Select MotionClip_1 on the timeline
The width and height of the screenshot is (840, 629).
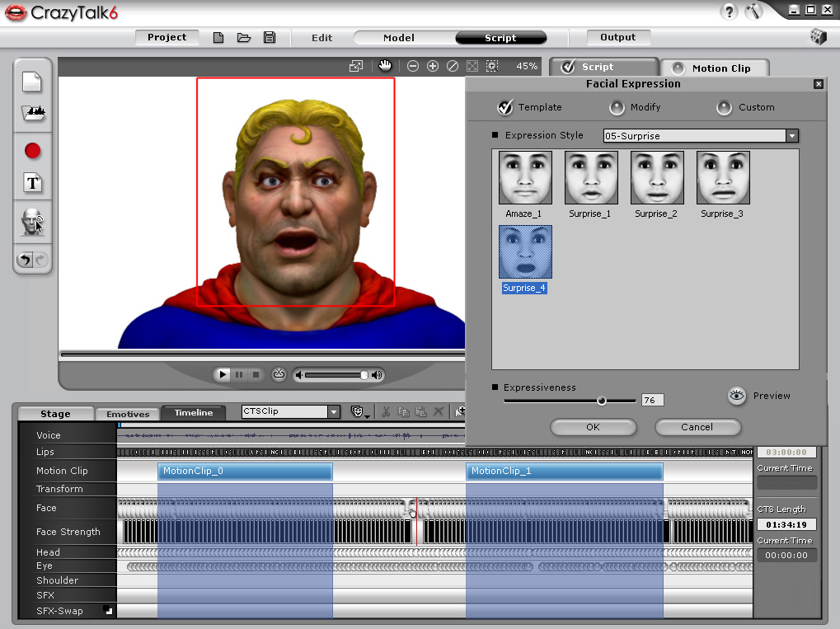coord(564,471)
